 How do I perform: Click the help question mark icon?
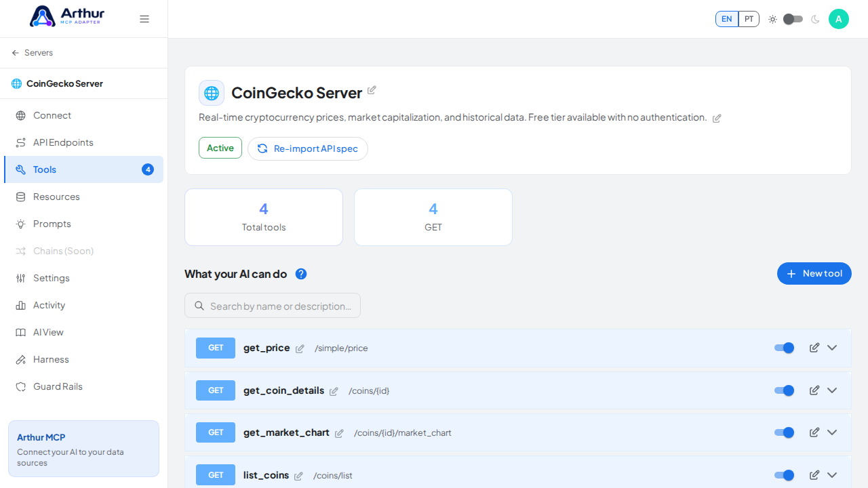[x=301, y=274]
